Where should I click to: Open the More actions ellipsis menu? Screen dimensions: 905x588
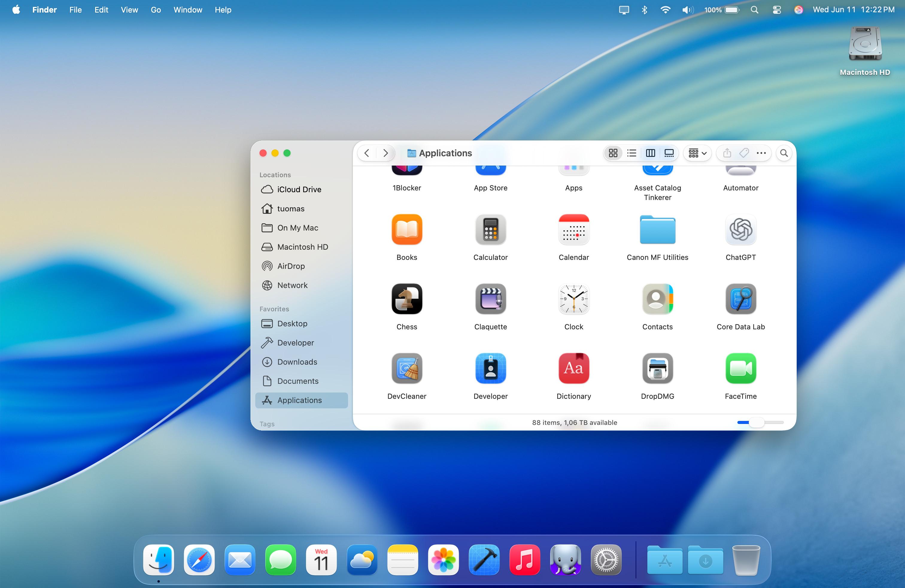761,153
